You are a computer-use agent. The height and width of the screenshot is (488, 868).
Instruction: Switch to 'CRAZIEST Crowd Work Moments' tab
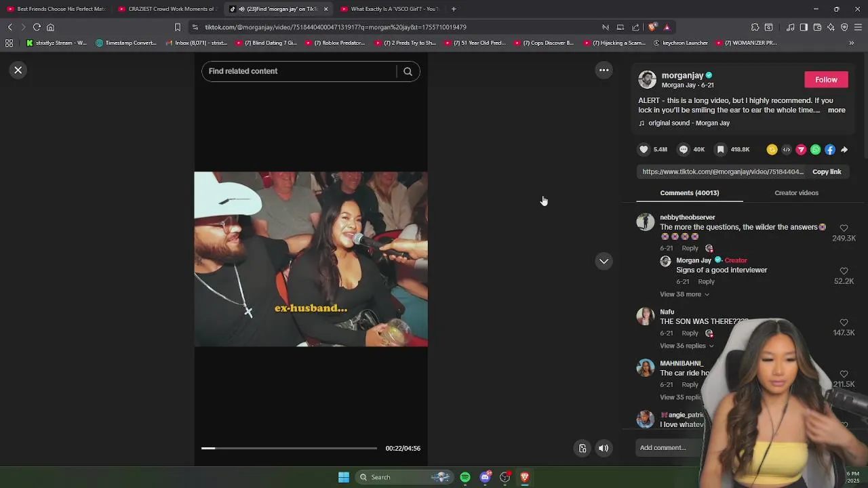tap(167, 9)
